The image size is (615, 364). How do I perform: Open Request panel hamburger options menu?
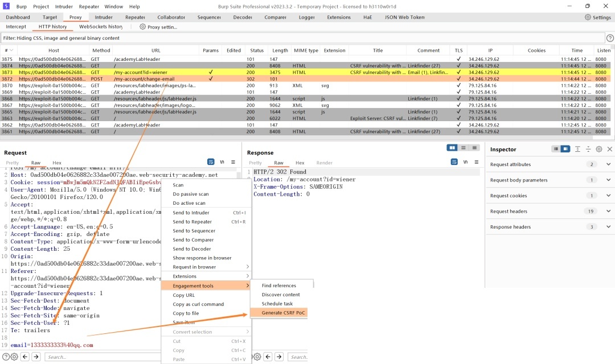coord(233,162)
